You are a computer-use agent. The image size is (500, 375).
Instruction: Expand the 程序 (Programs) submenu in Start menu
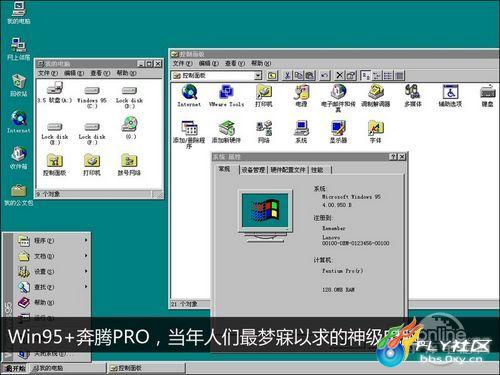[x=53, y=240]
